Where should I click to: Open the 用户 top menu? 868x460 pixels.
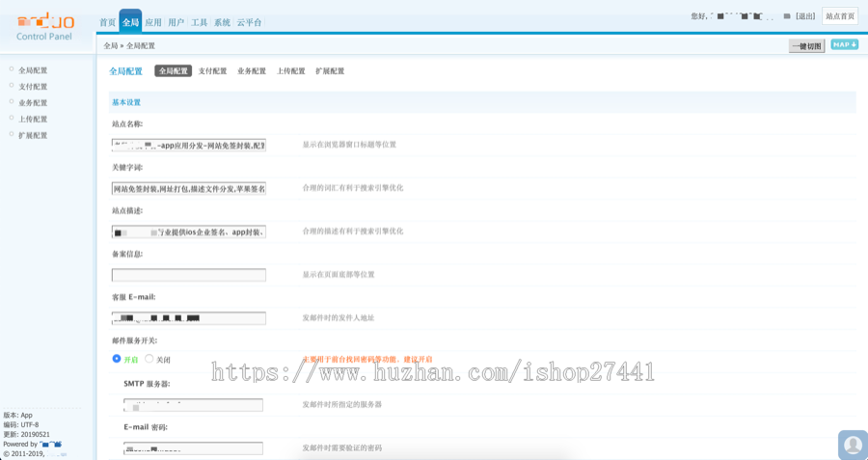[x=176, y=23]
